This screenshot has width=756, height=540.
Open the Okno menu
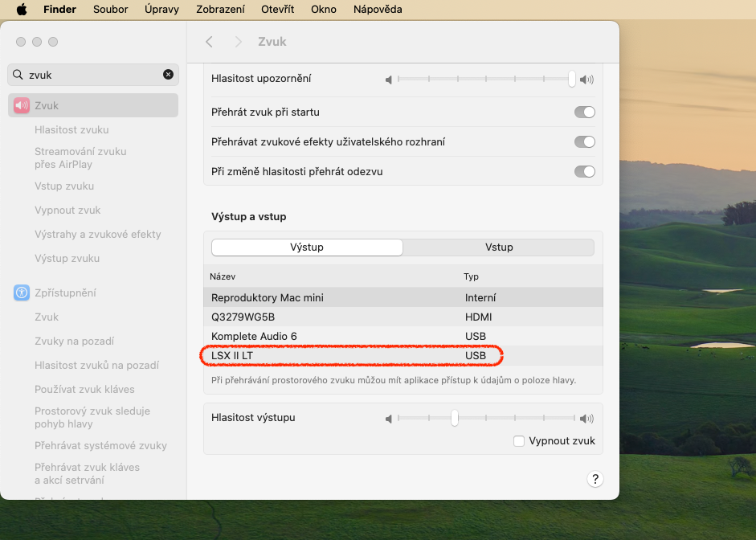point(324,9)
